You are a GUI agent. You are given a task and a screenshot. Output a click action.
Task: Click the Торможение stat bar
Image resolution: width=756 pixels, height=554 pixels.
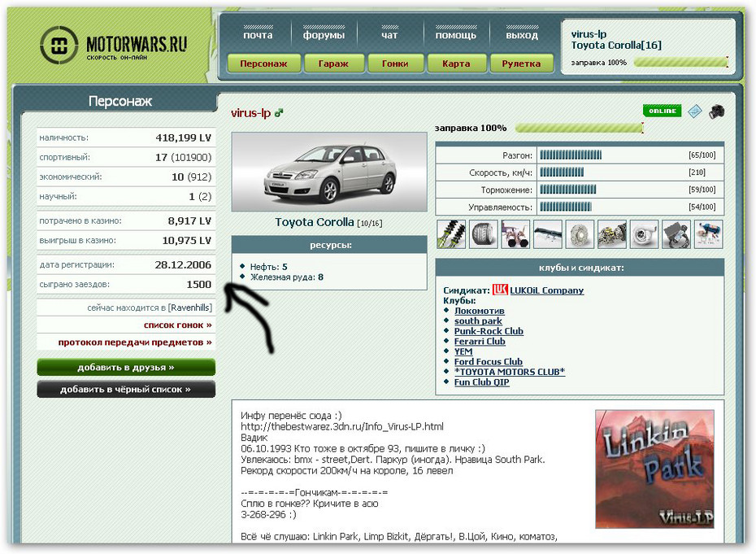click(568, 190)
